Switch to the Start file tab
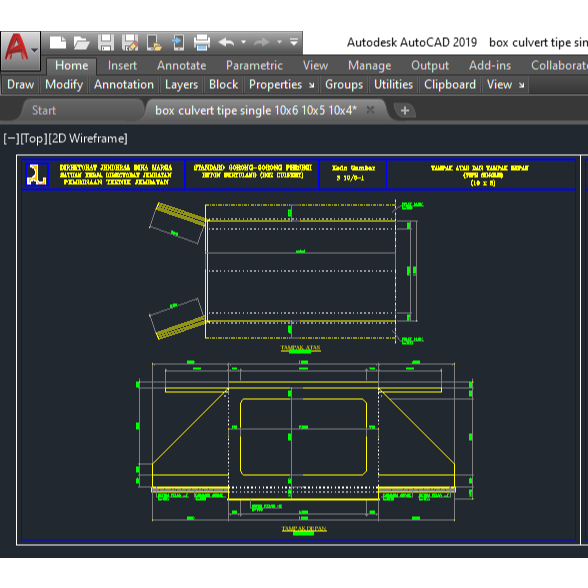The image size is (588, 588). (x=44, y=111)
